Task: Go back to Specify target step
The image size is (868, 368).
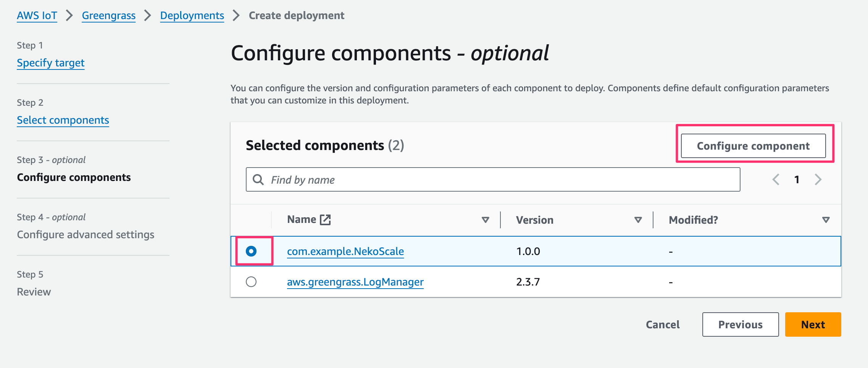Action: [x=51, y=63]
